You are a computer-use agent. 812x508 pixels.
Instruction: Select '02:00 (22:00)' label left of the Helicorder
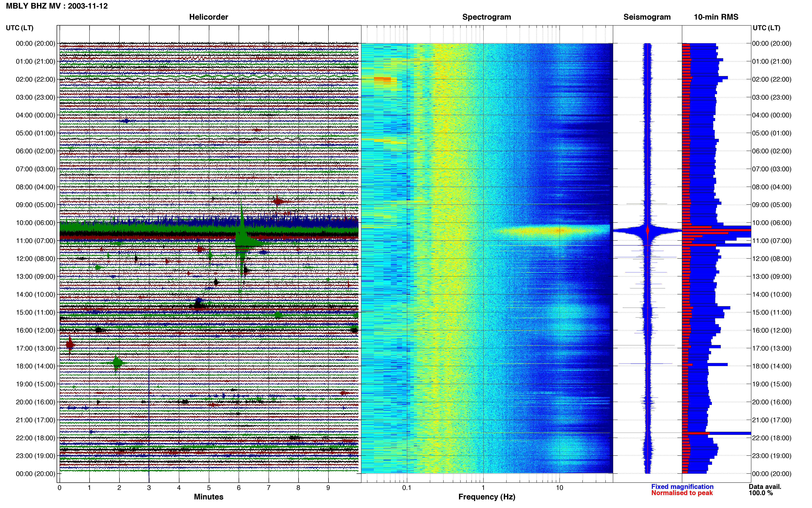point(35,79)
